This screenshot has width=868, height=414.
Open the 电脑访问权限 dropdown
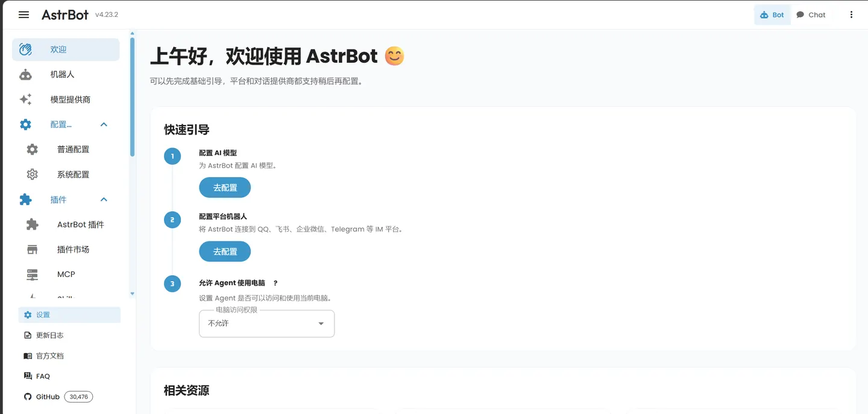click(x=266, y=323)
